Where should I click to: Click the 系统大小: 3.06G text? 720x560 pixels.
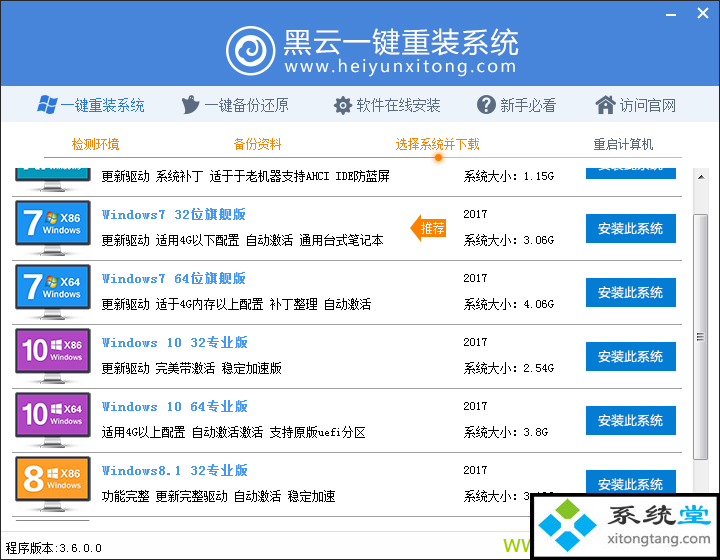click(x=509, y=240)
